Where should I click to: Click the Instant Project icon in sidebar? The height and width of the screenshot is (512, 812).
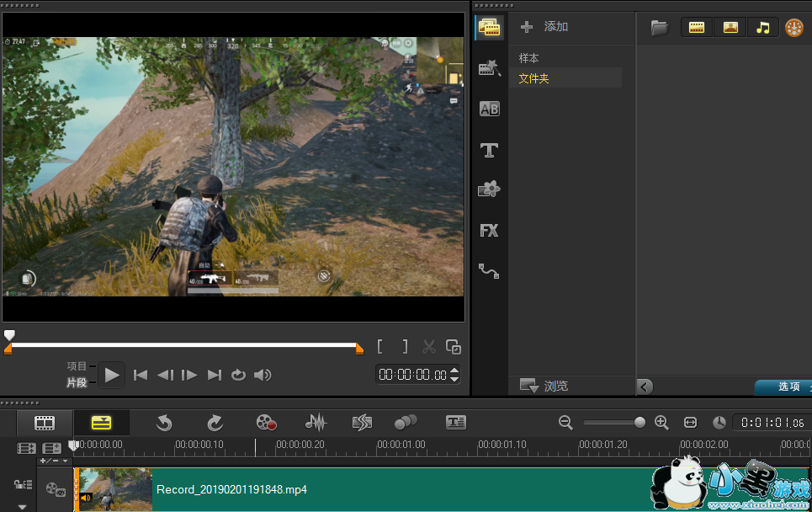pyautogui.click(x=489, y=69)
